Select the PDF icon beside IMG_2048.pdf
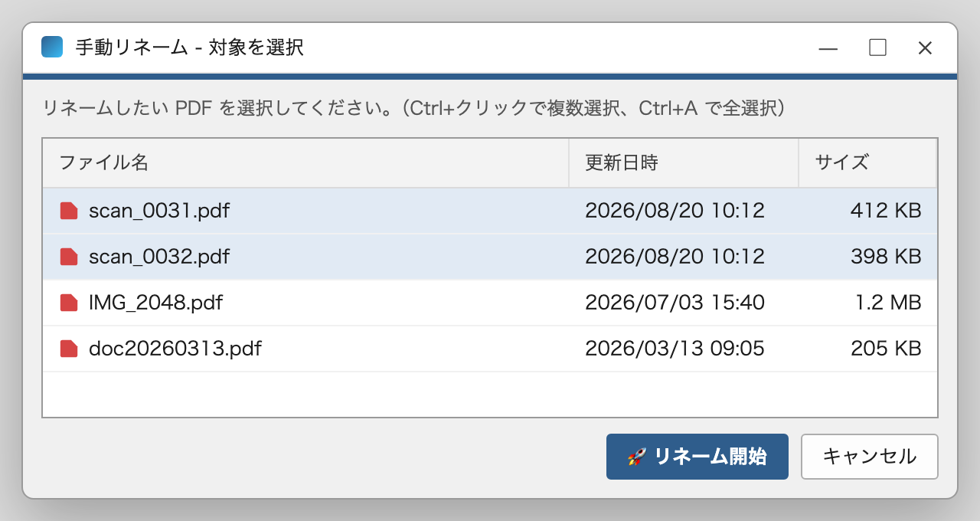This screenshot has height=521, width=980. 69,303
